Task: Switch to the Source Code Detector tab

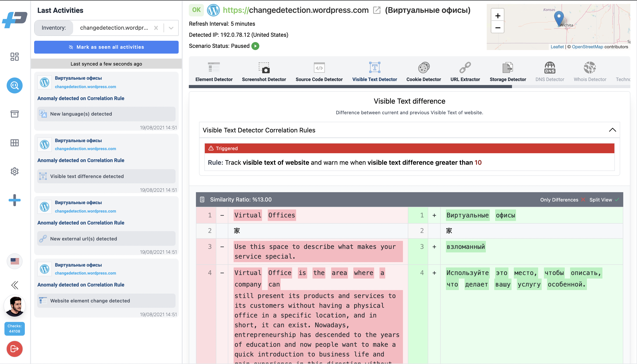Action: [x=319, y=72]
